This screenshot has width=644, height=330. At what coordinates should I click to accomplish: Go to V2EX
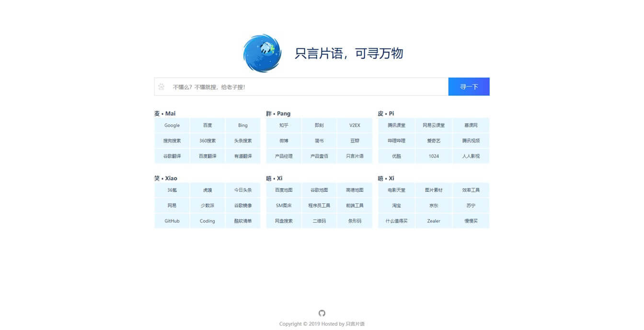pyautogui.click(x=355, y=125)
